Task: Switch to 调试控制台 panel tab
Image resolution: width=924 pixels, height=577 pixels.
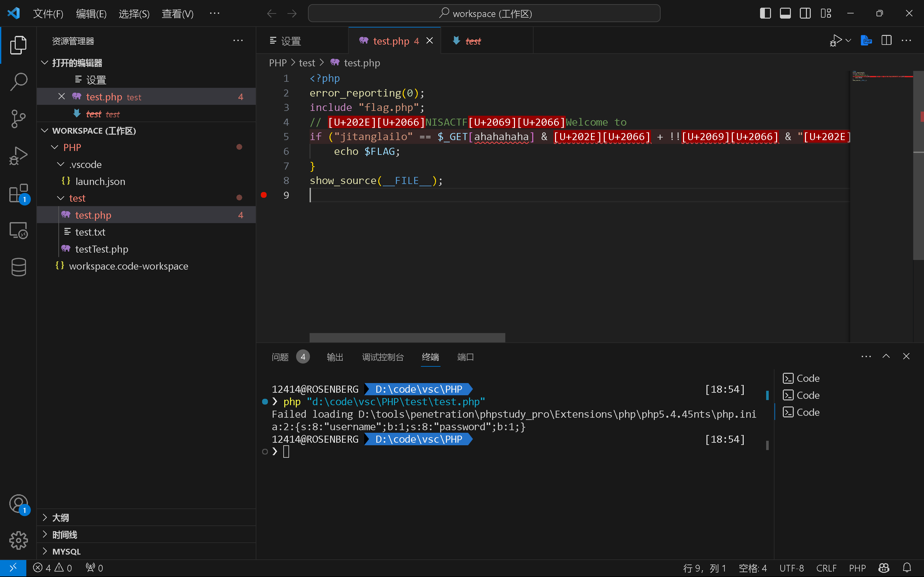Action: [x=382, y=357]
